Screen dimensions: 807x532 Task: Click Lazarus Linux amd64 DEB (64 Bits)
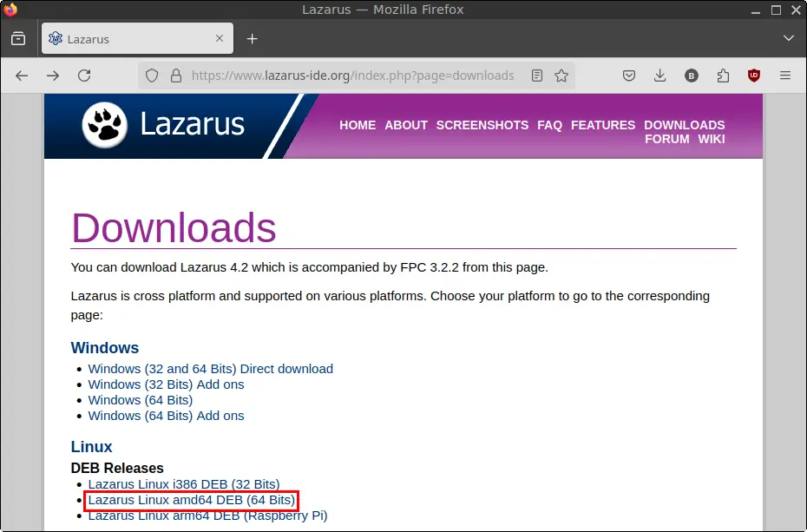[192, 500]
